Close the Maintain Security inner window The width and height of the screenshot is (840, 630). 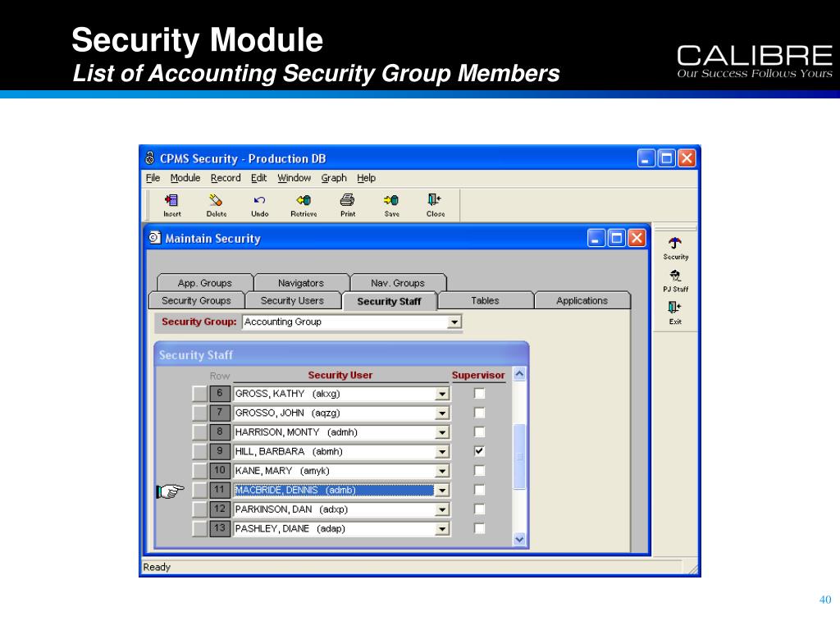[637, 238]
